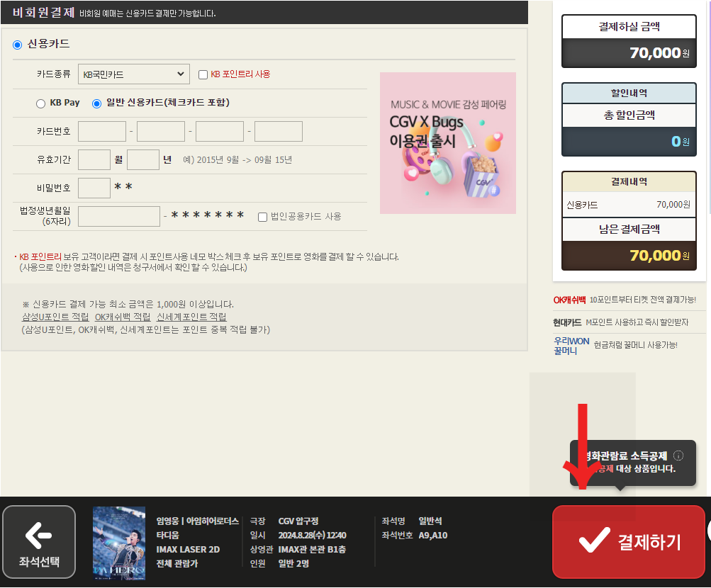This screenshot has height=588, width=711.
Task: Click the 결제하실 금액 70,000원 amount
Action: click(x=659, y=53)
